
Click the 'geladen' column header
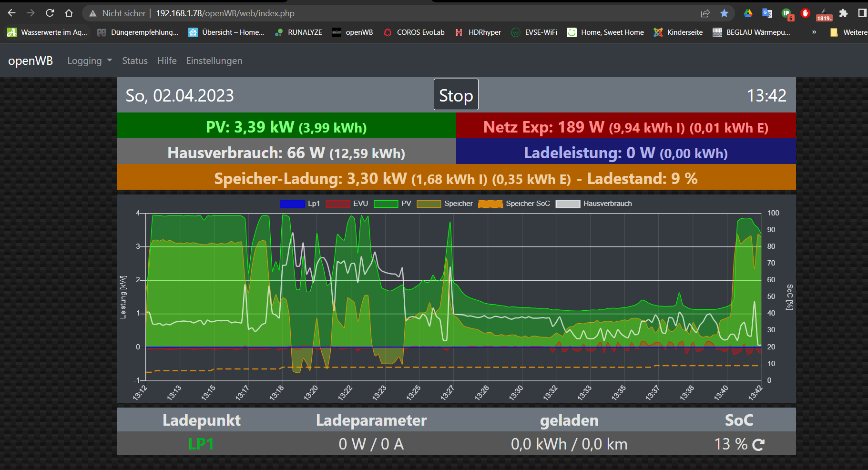pyautogui.click(x=569, y=420)
